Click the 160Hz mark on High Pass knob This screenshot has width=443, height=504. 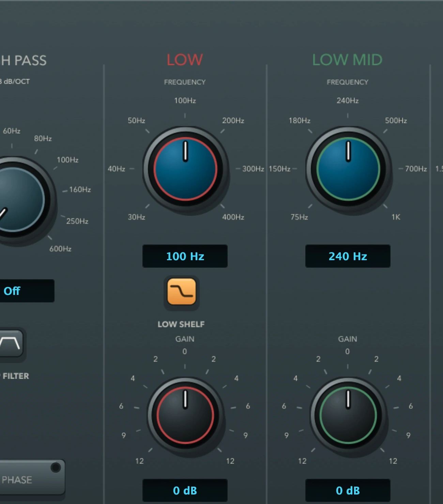pyautogui.click(x=80, y=189)
